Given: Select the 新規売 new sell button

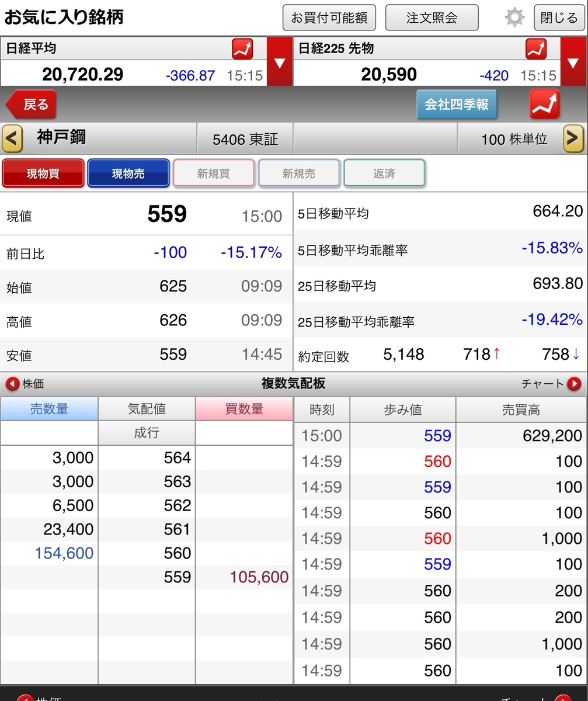Looking at the screenshot, I should pos(299,173).
